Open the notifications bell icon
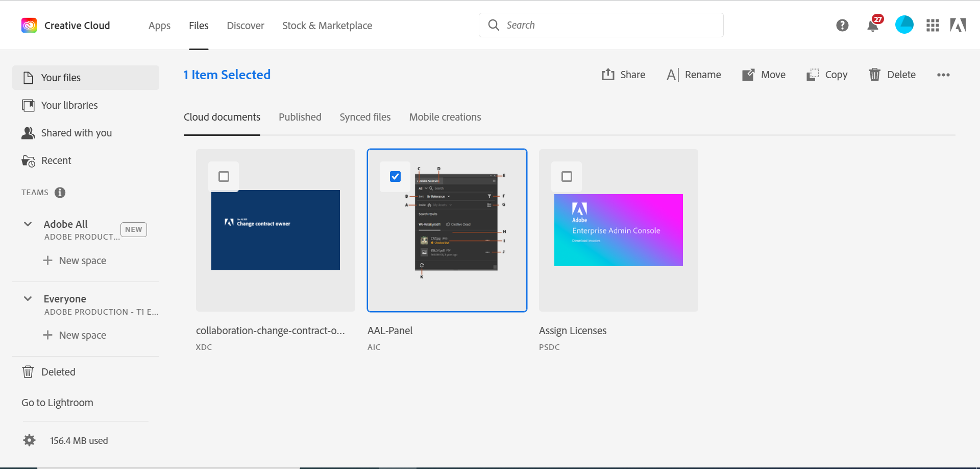The width and height of the screenshot is (980, 469). 873,26
